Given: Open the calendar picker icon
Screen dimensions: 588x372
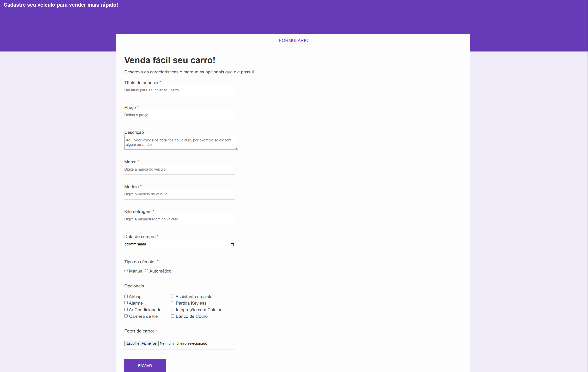Looking at the screenshot, I should click(232, 244).
